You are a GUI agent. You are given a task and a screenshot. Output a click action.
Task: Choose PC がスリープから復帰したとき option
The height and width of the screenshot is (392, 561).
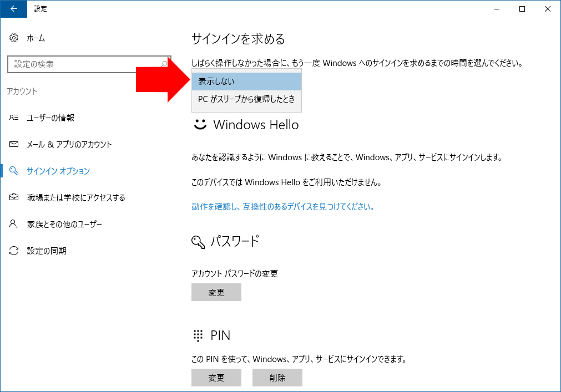pyautogui.click(x=246, y=99)
